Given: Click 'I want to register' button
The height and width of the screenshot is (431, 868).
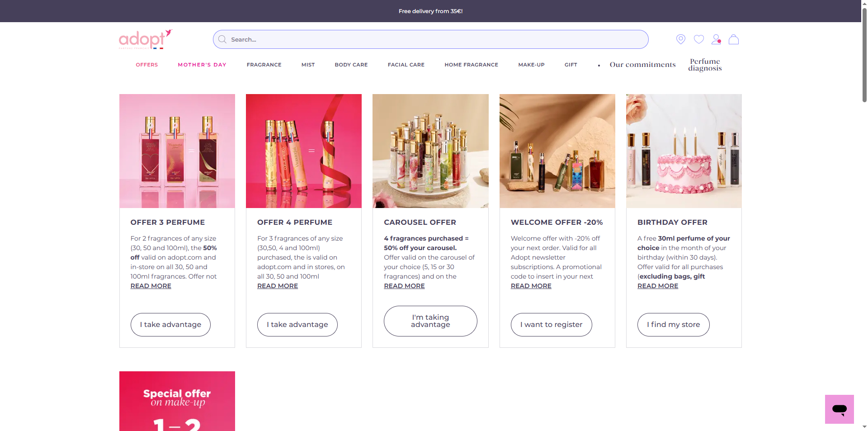Looking at the screenshot, I should click(551, 325).
